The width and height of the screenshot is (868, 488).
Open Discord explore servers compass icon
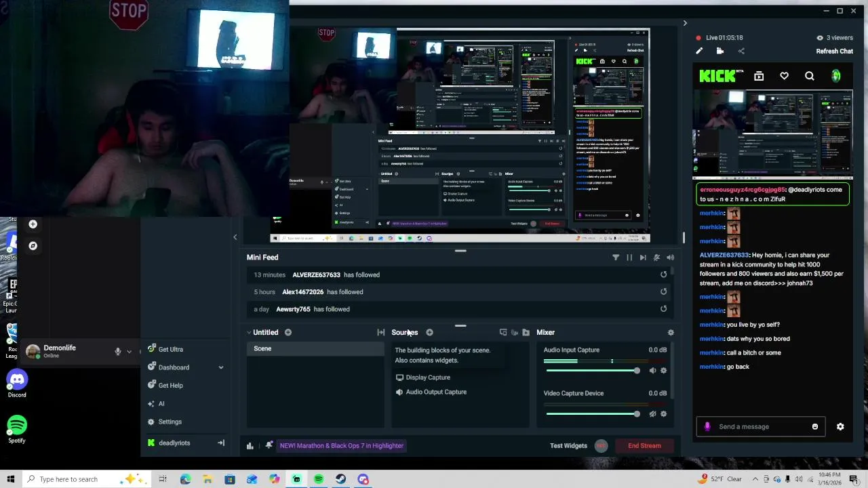pyautogui.click(x=33, y=245)
